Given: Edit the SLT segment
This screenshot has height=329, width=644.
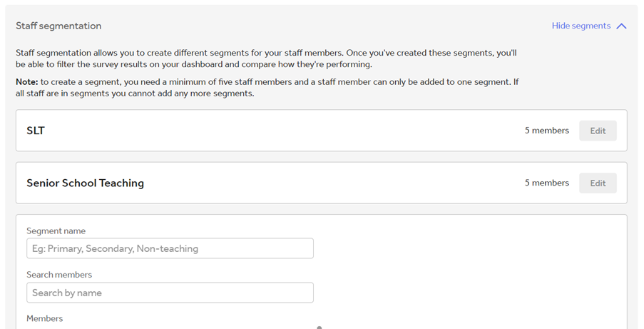Looking at the screenshot, I should click(598, 131).
